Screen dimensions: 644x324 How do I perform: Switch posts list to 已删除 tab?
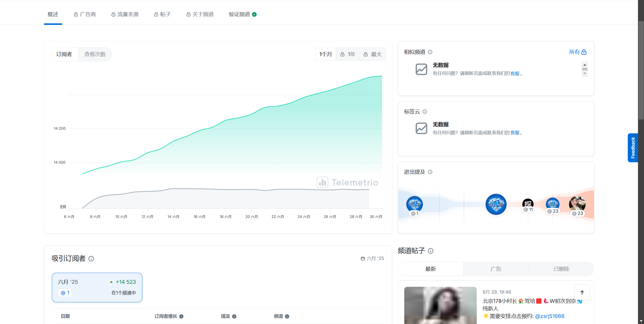(561, 269)
